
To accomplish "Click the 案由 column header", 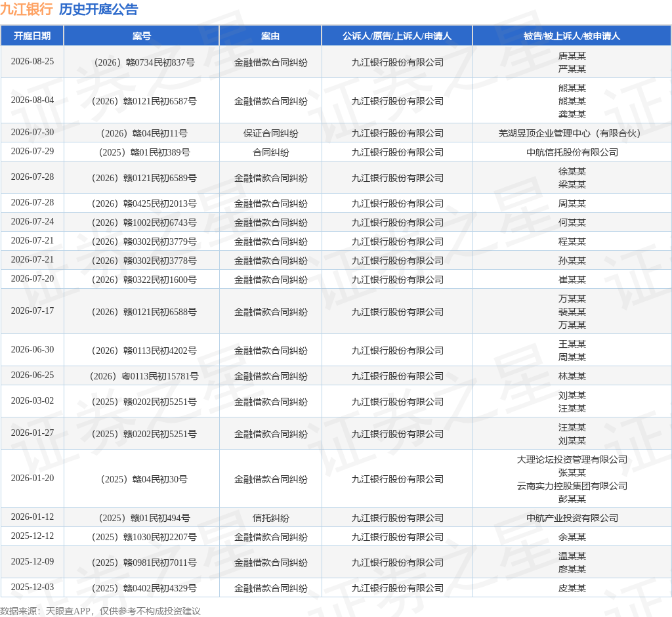I will pyautogui.click(x=270, y=36).
